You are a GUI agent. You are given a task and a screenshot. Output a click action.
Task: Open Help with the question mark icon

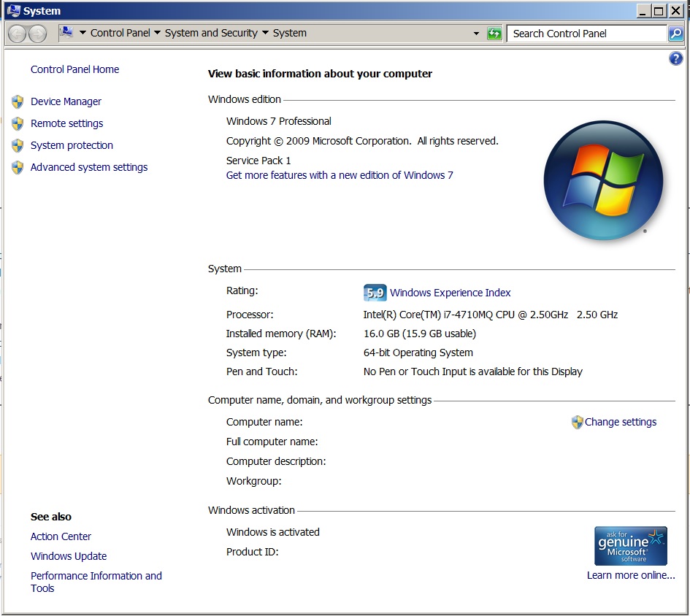point(675,58)
